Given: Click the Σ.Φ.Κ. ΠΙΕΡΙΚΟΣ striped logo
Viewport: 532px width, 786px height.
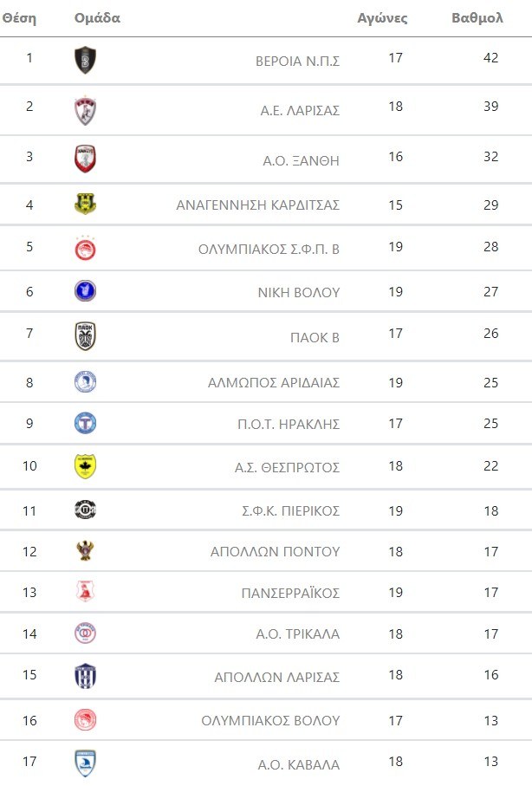Looking at the screenshot, I should pos(85,510).
